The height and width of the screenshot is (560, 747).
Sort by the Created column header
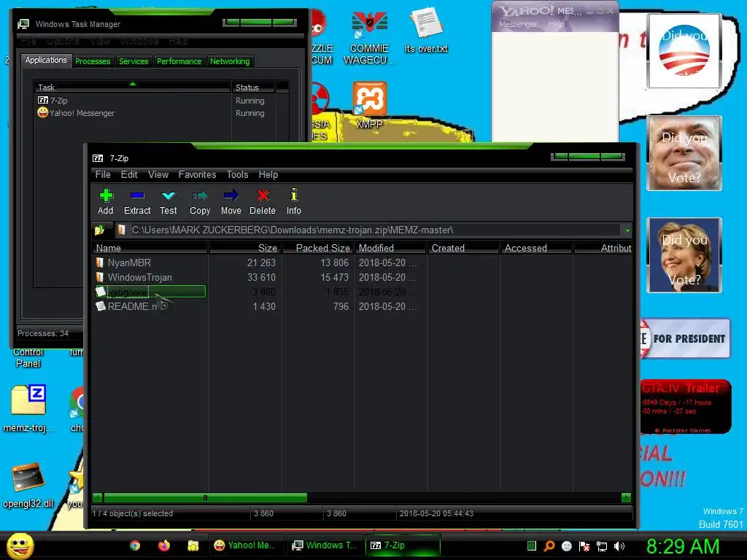pyautogui.click(x=463, y=248)
